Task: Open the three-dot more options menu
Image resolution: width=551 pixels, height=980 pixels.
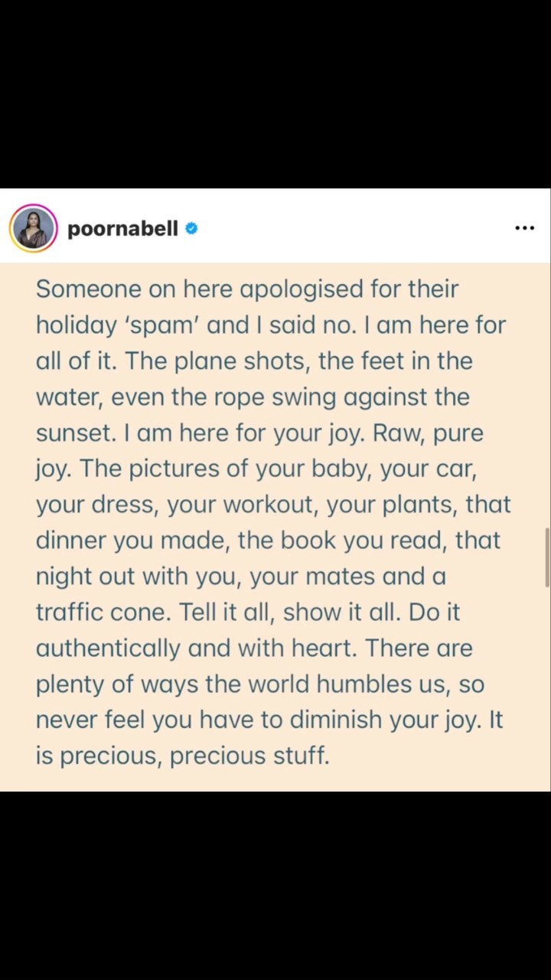Action: [x=524, y=228]
